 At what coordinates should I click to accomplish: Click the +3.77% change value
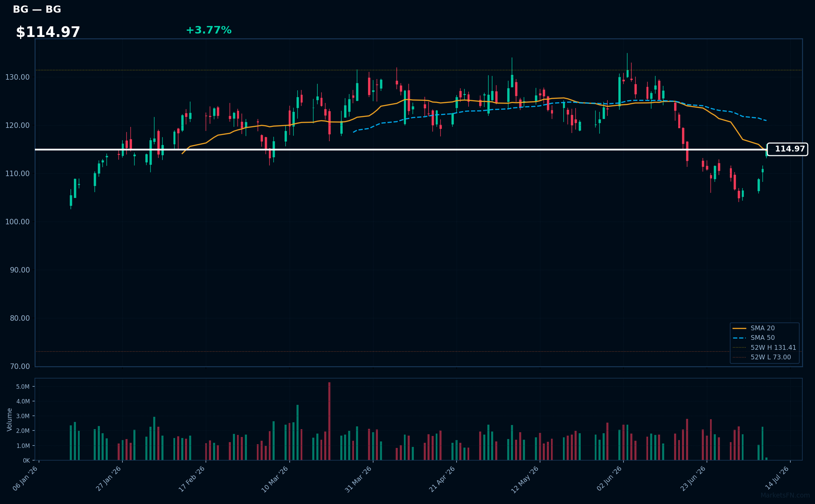(209, 30)
